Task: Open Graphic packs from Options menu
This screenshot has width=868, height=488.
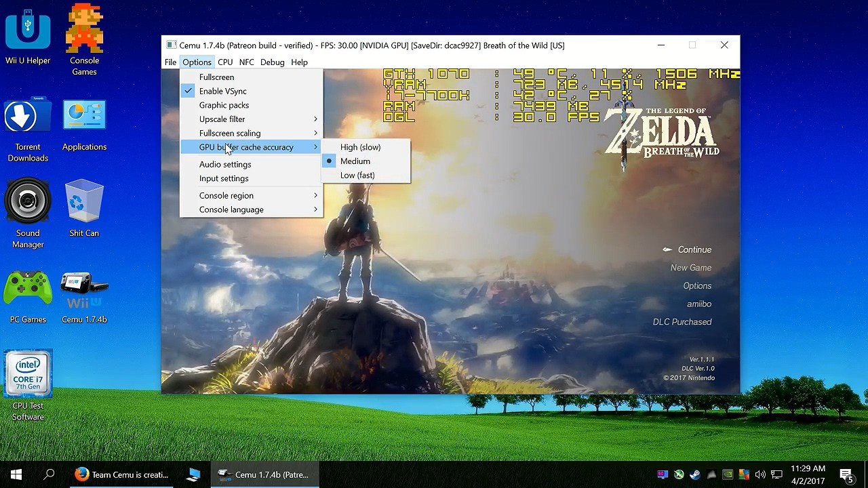Action: [x=251, y=105]
